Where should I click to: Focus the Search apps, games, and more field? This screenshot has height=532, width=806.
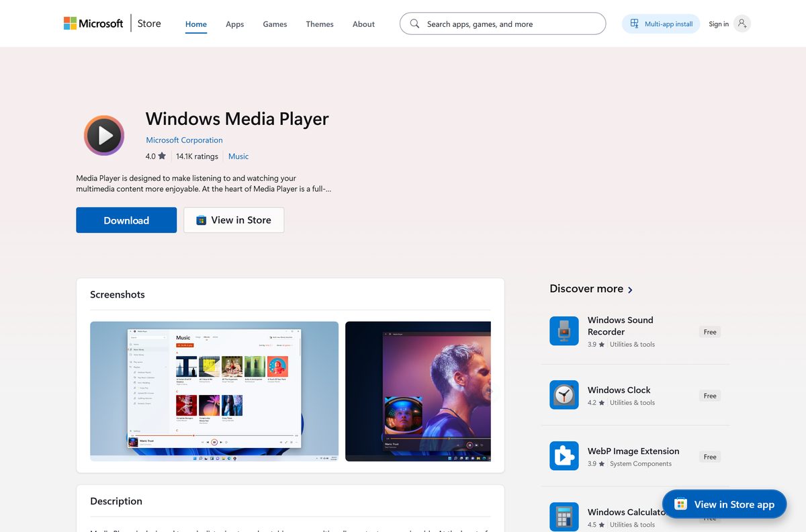coord(502,24)
